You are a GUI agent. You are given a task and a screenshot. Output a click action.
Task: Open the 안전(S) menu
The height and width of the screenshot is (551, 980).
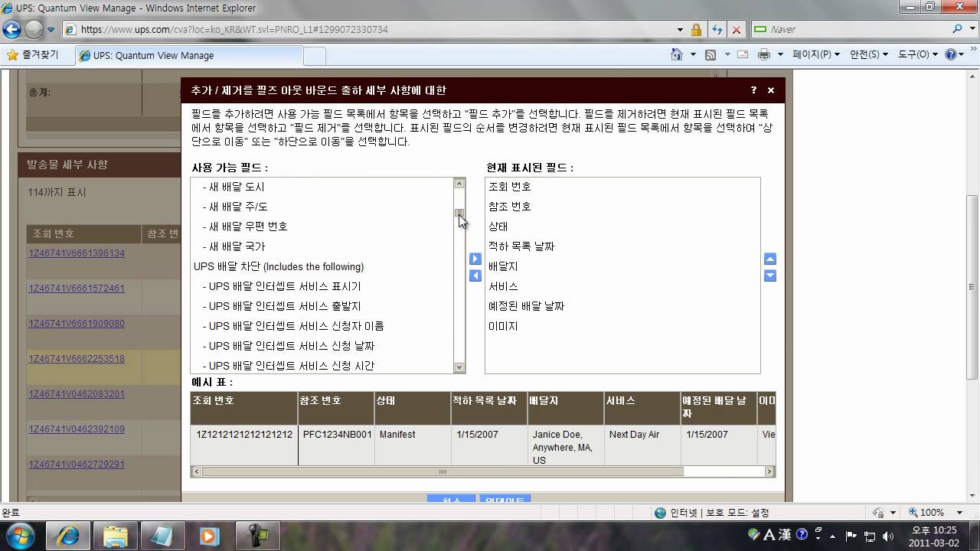pyautogui.click(x=869, y=54)
